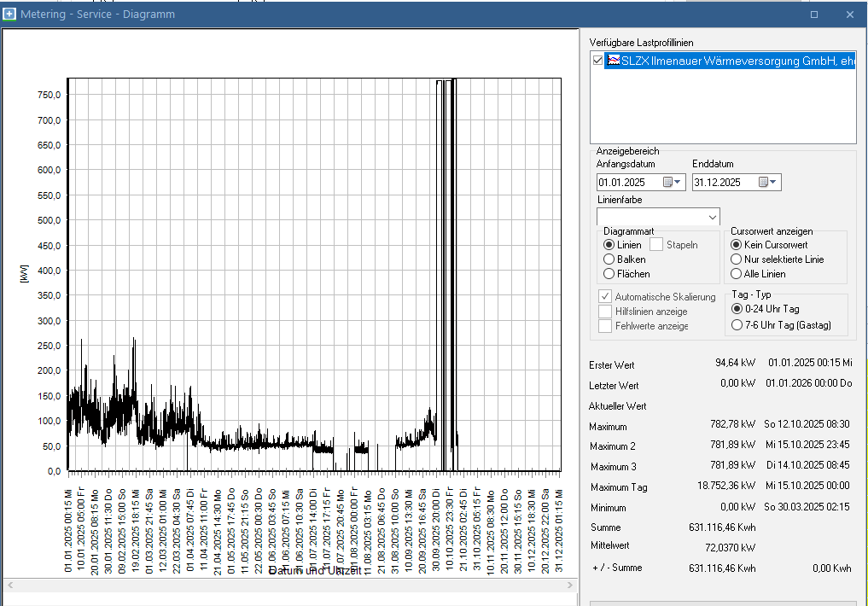868x606 pixels.
Task: Toggle the Automatische Skalierung checkbox
Action: tap(605, 297)
